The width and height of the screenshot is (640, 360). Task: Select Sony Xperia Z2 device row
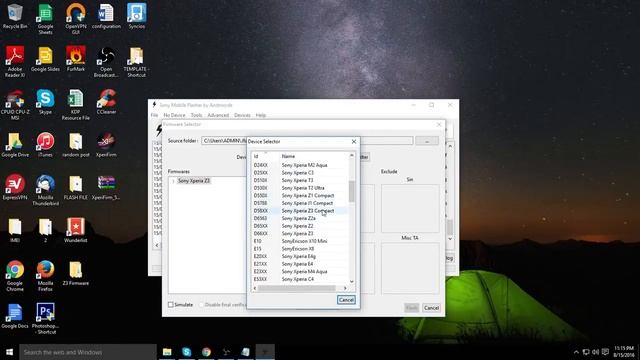300,226
